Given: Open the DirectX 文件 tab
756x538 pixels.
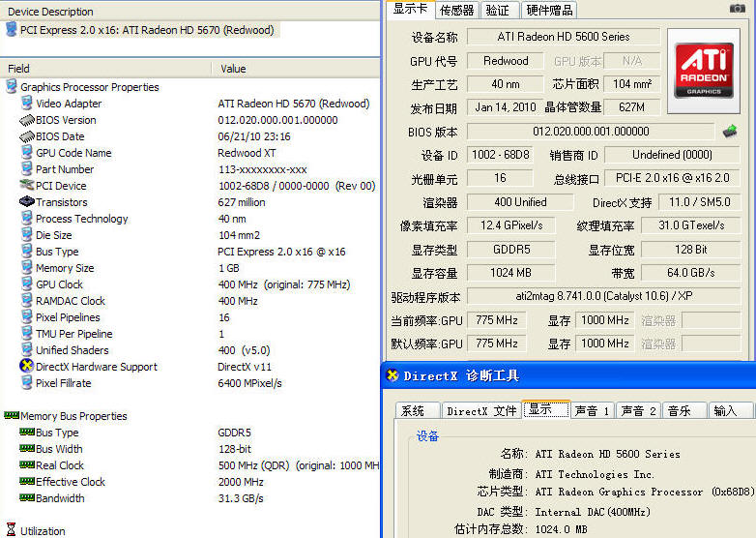Looking at the screenshot, I should click(x=481, y=410).
